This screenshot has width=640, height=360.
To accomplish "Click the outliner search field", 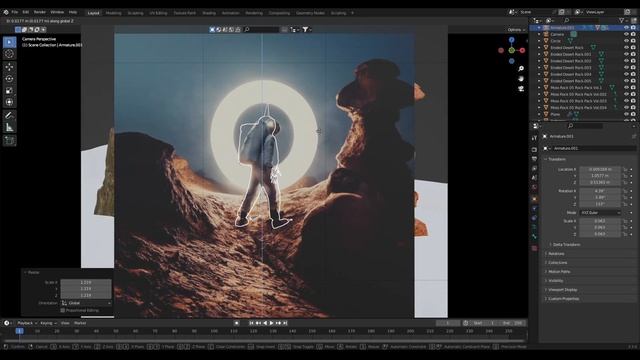I will (x=582, y=20).
